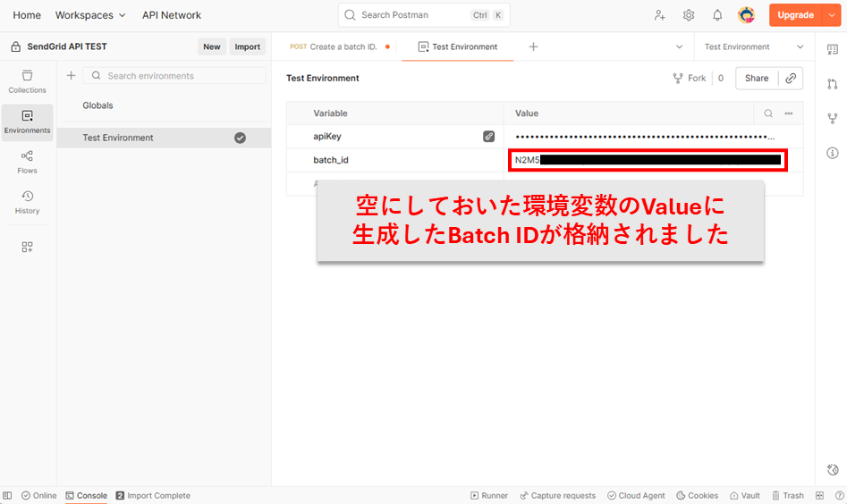Open Trash in status bar
The height and width of the screenshot is (504, 847).
click(x=788, y=495)
